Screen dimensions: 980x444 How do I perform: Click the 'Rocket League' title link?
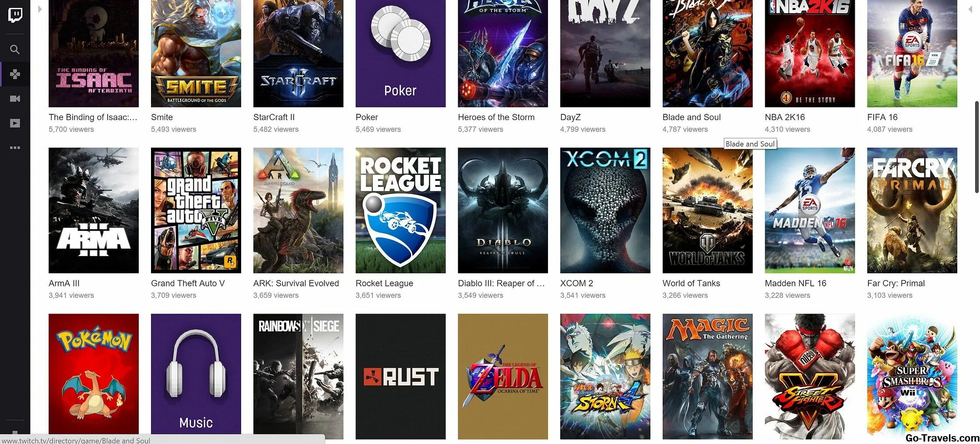click(x=384, y=283)
